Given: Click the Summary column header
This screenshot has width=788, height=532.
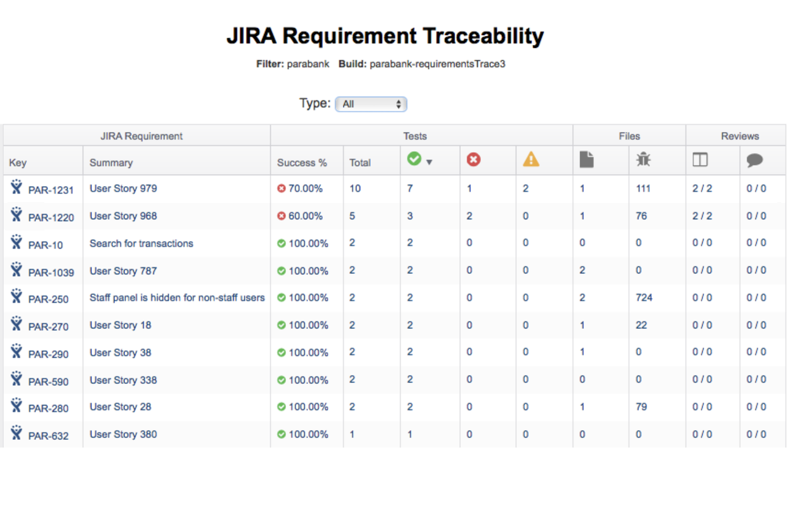Looking at the screenshot, I should click(x=111, y=162).
